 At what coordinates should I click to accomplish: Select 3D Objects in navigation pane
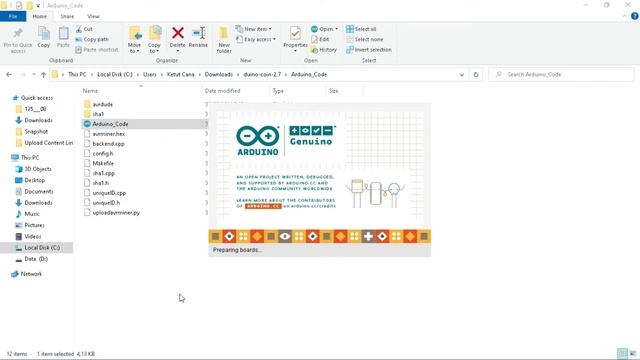pyautogui.click(x=38, y=169)
